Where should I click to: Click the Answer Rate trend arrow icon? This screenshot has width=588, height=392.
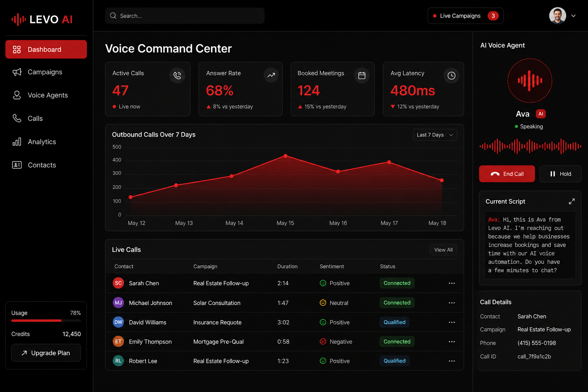click(x=271, y=75)
